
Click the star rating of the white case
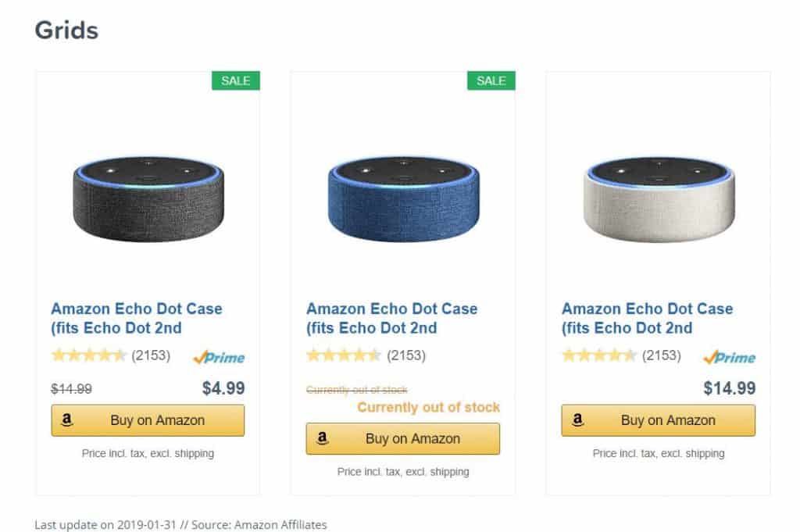[x=599, y=355]
